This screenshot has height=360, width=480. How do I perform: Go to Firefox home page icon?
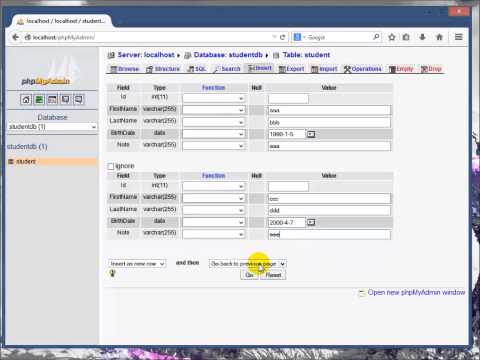[439, 37]
